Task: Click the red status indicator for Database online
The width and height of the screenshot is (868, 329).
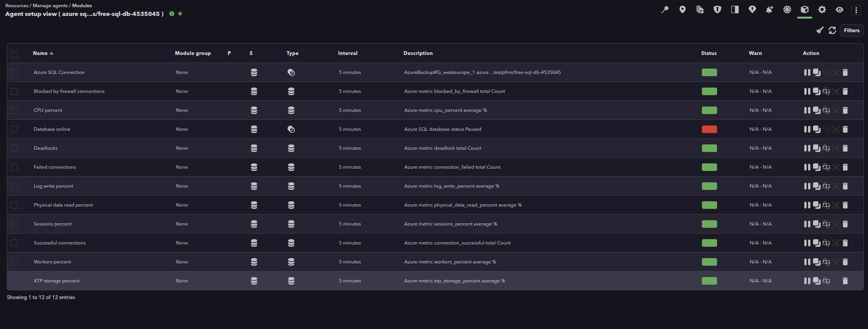Action: click(709, 129)
